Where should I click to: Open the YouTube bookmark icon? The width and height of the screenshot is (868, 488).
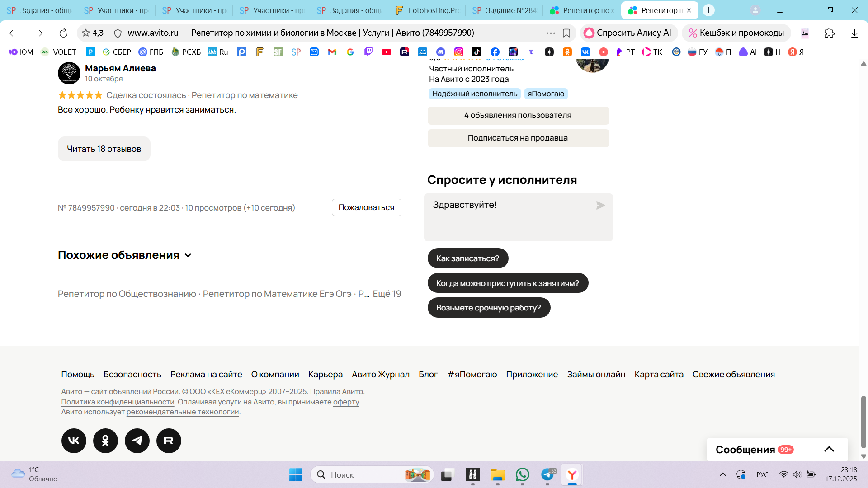(386, 52)
